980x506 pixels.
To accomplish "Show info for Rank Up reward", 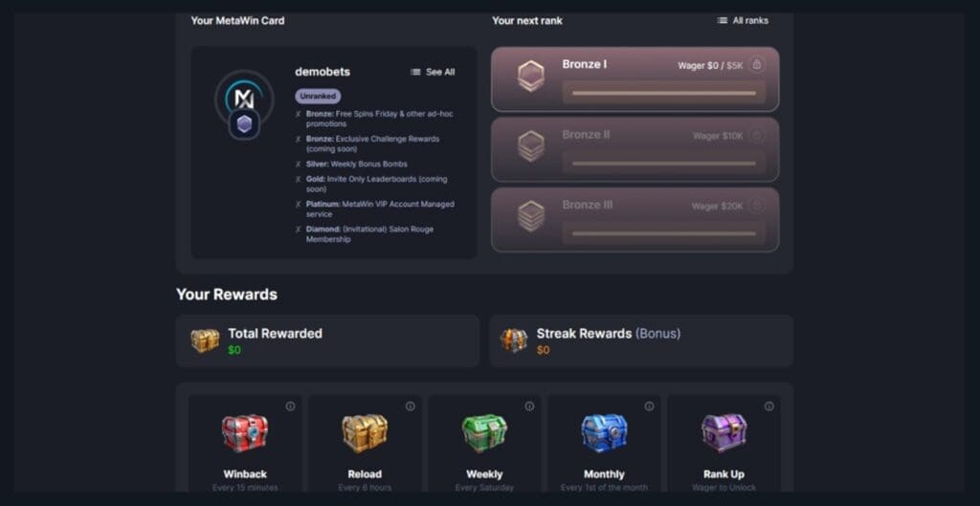I will pyautogui.click(x=768, y=407).
